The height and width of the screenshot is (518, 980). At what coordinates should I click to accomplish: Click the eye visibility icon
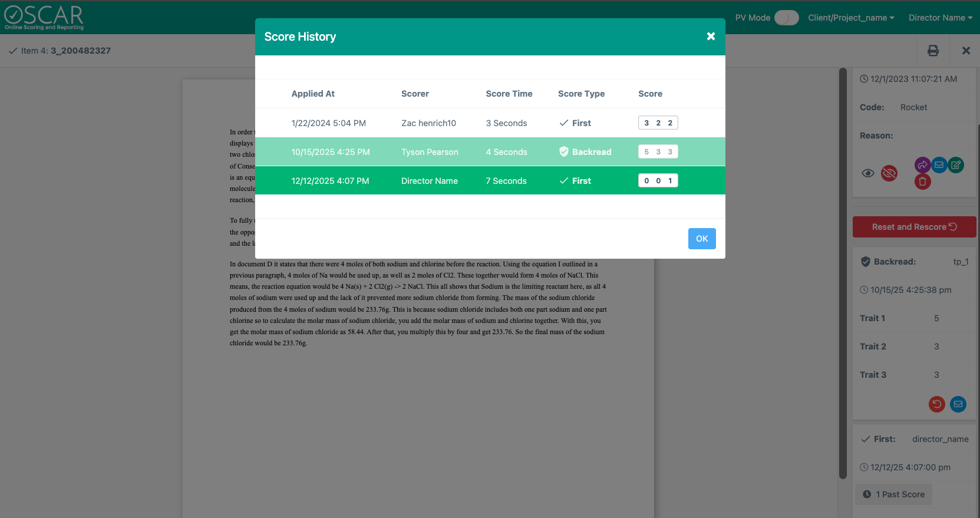pyautogui.click(x=868, y=173)
